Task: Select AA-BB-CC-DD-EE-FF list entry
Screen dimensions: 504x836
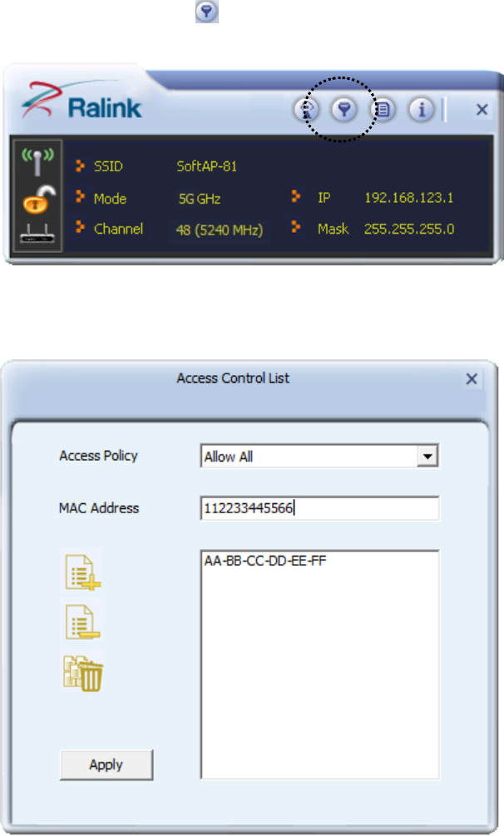Action: pos(265,561)
